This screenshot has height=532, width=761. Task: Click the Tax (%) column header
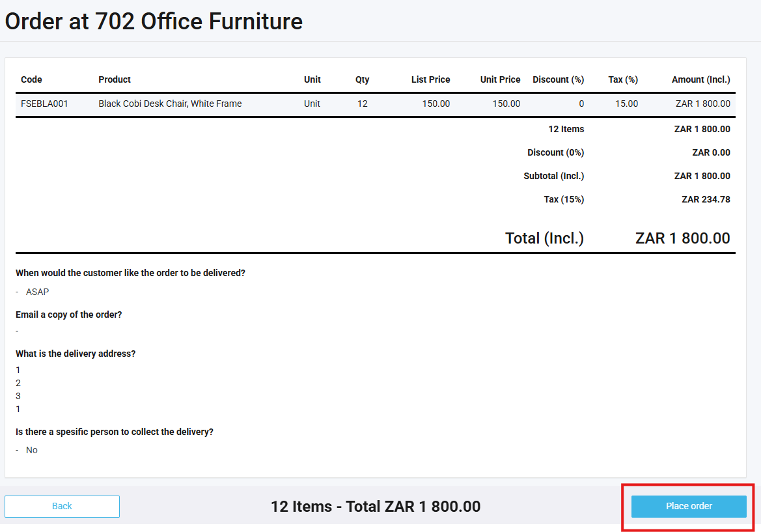click(x=622, y=79)
